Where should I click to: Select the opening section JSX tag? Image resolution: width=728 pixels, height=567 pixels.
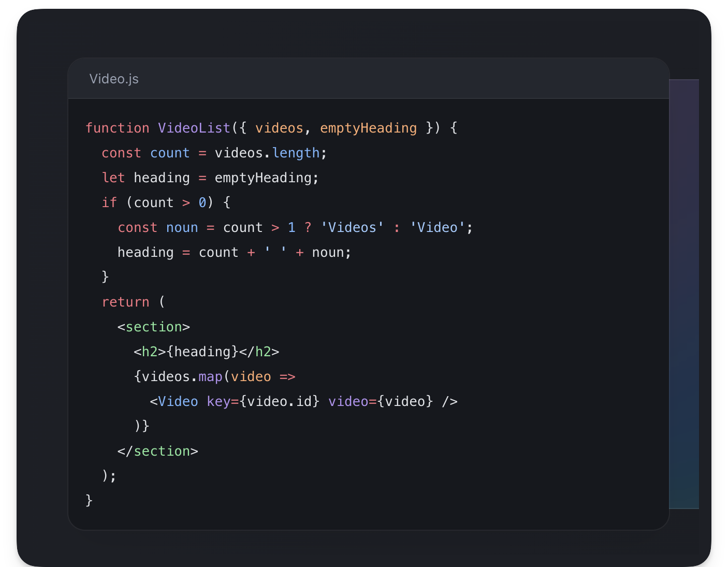pos(153,327)
